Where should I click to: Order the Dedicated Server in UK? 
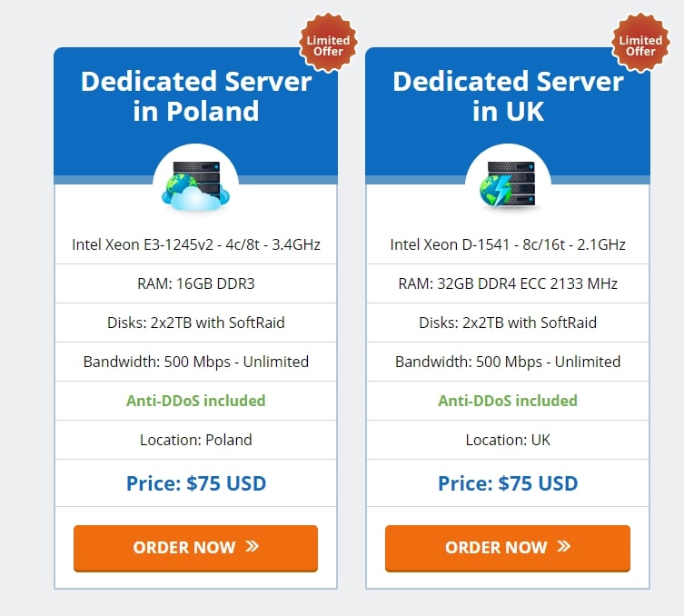pos(508,549)
